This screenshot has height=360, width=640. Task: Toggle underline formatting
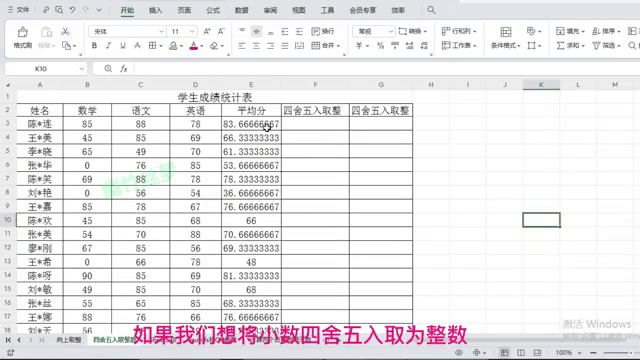[122, 46]
